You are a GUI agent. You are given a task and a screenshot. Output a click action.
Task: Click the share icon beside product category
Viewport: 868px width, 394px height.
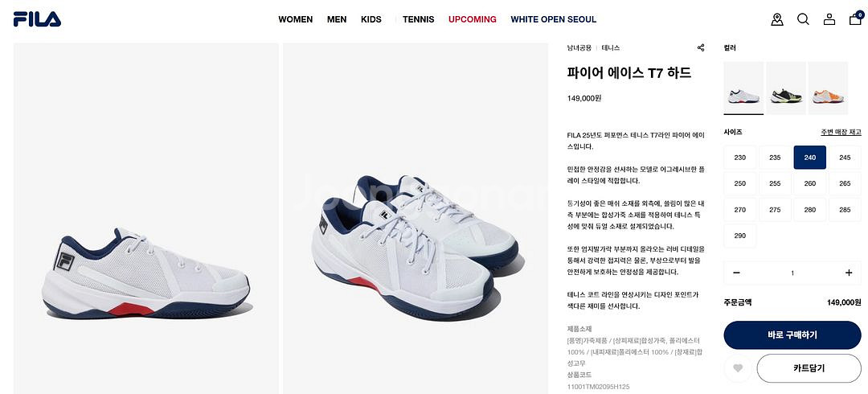click(x=701, y=47)
